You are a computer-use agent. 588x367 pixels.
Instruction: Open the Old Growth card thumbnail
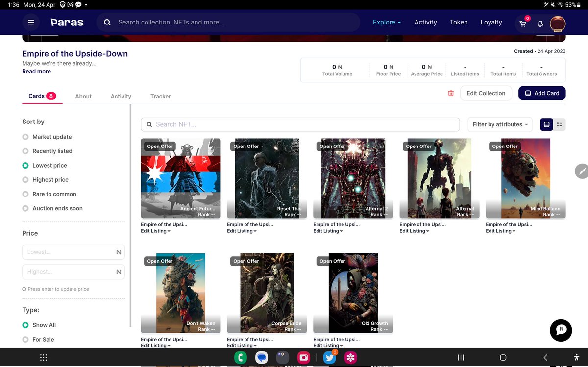[x=353, y=293]
